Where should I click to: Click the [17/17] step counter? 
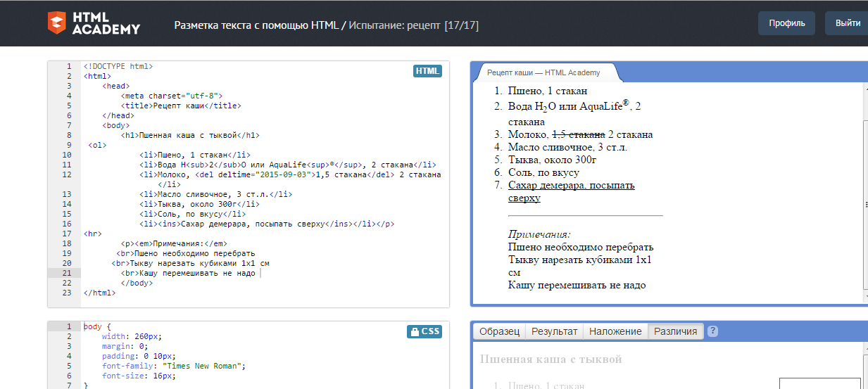click(x=461, y=25)
